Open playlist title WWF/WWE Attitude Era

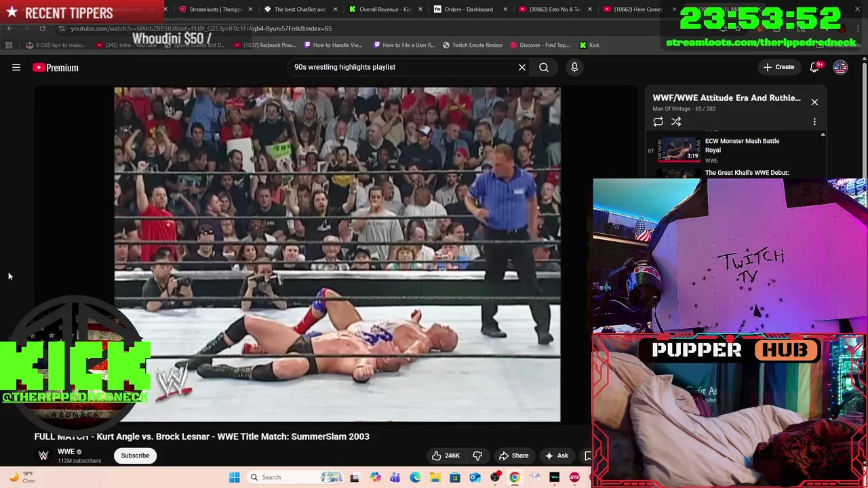pos(726,98)
